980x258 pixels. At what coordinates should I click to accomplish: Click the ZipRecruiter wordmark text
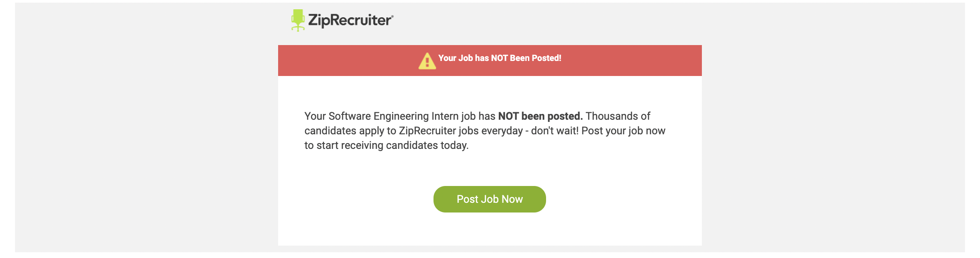349,20
